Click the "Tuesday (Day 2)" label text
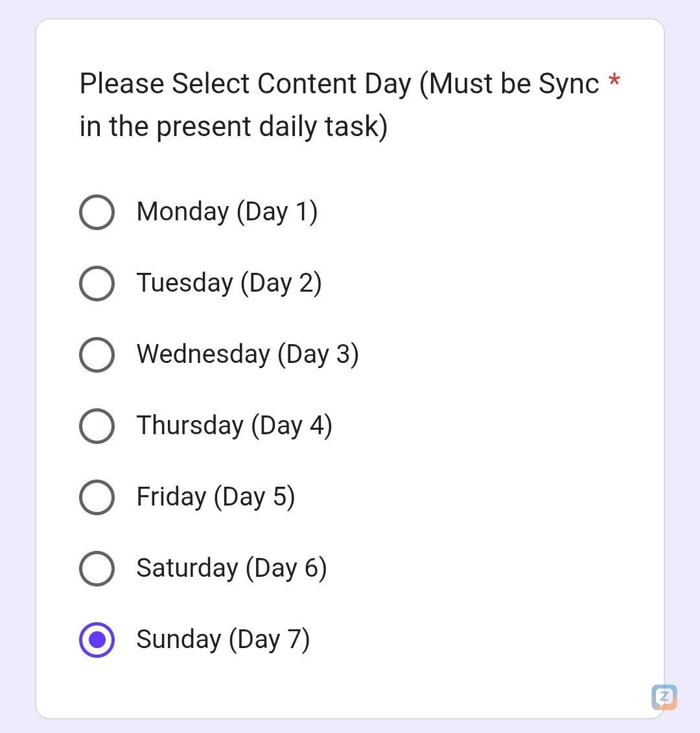Image resolution: width=700 pixels, height=733 pixels. (x=229, y=283)
